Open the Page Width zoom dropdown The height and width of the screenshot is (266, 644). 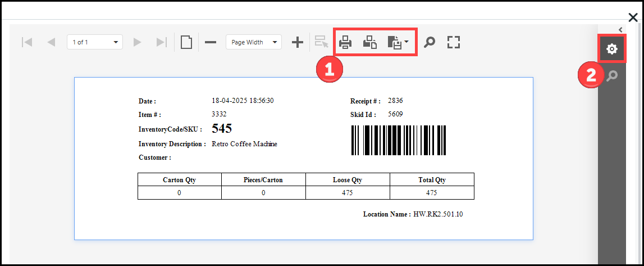pyautogui.click(x=253, y=42)
